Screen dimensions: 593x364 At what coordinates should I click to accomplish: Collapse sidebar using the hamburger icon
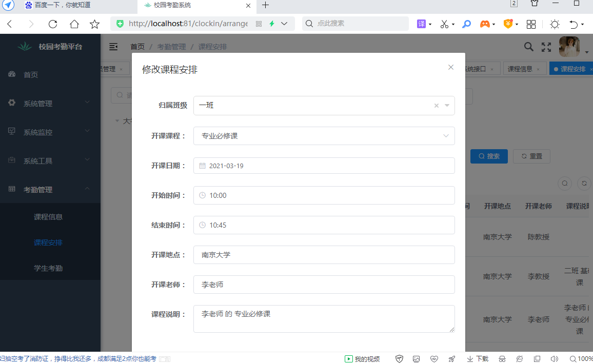[x=113, y=46]
